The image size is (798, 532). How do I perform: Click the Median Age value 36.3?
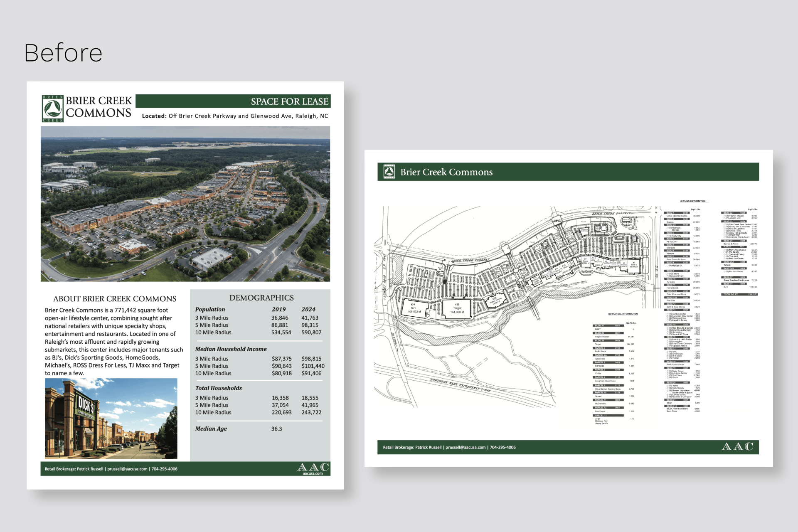click(x=276, y=429)
